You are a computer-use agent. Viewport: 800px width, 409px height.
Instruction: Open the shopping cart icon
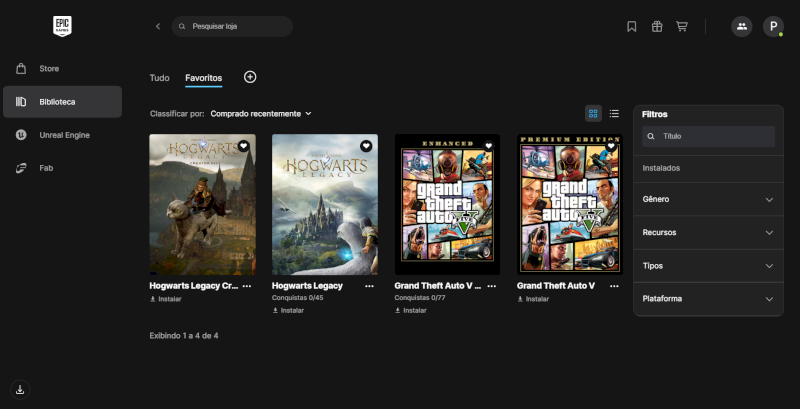coord(682,27)
